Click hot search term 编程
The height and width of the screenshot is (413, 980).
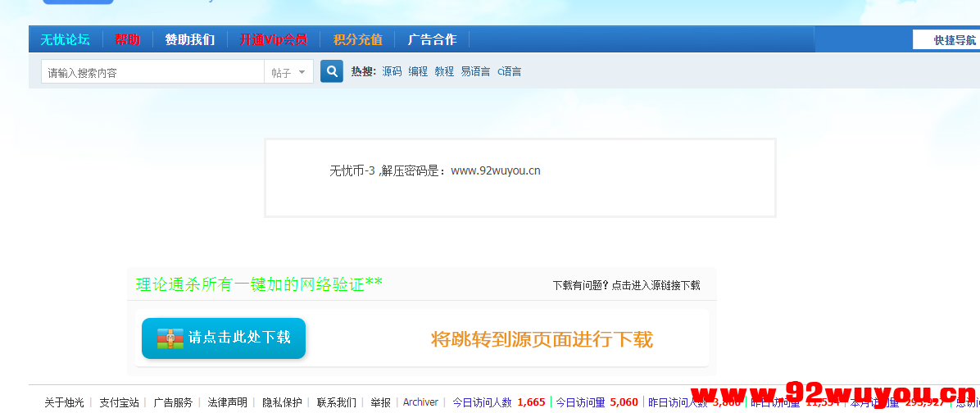pos(418,71)
